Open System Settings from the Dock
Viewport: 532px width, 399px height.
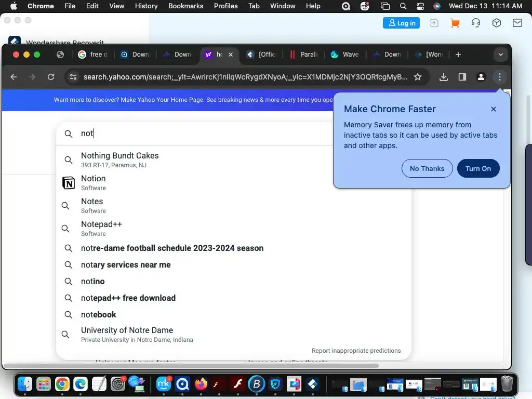[118, 384]
